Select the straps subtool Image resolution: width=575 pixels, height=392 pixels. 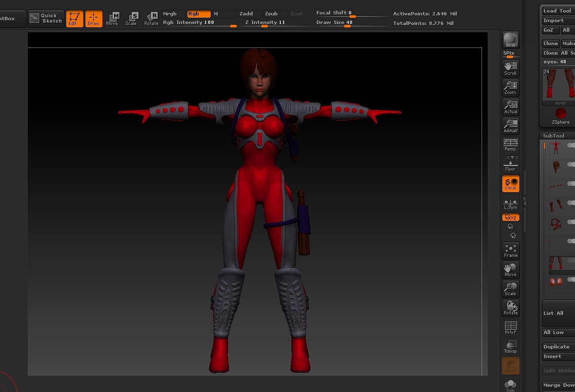[556, 225]
